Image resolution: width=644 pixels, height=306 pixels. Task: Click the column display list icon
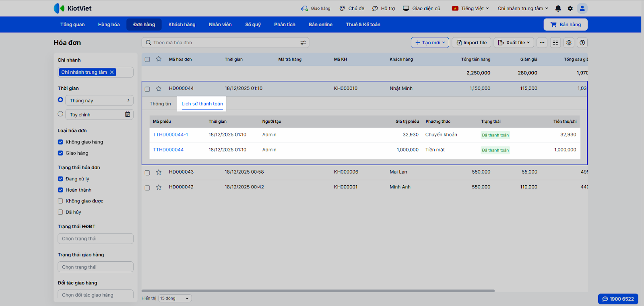point(555,43)
